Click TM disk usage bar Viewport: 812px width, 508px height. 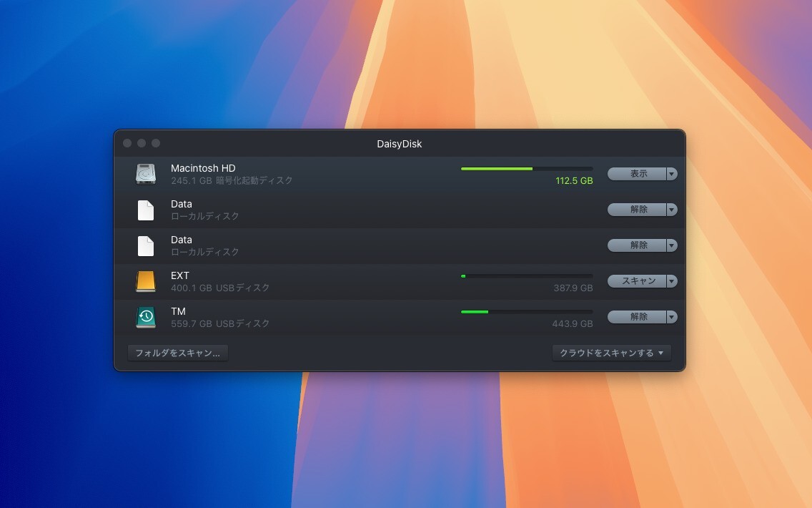click(527, 312)
